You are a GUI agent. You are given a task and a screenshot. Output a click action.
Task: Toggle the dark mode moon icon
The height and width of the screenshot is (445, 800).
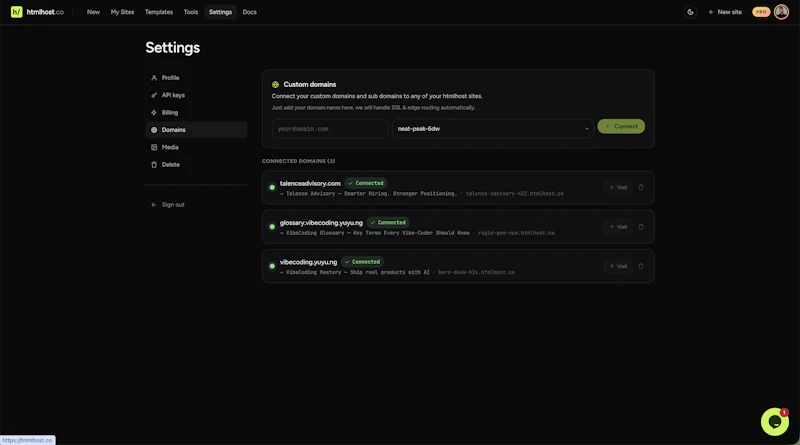click(x=690, y=12)
